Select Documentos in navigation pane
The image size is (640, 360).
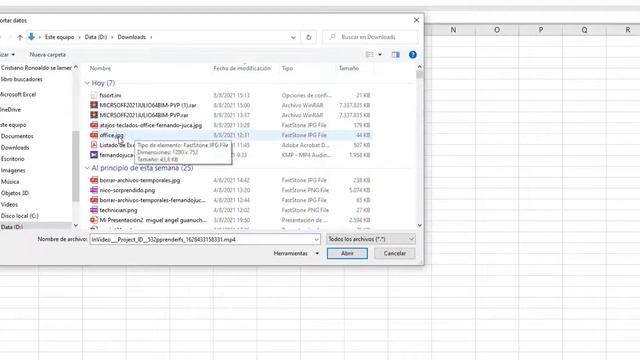click(17, 136)
